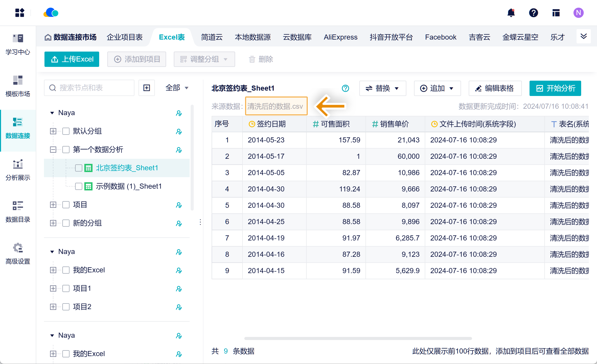Open the 全部 filter dropdown
Viewport: 597px width, 364px height.
[177, 88]
